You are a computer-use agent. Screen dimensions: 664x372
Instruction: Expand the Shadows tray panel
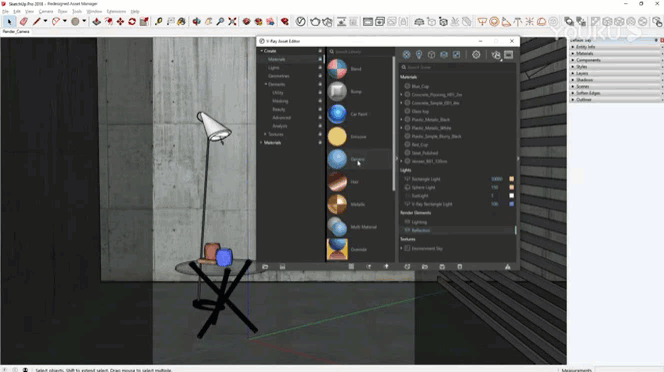point(573,80)
